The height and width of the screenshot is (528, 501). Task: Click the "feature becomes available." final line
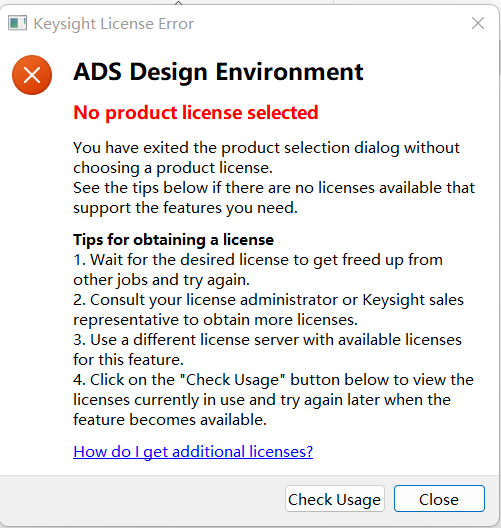(x=170, y=420)
